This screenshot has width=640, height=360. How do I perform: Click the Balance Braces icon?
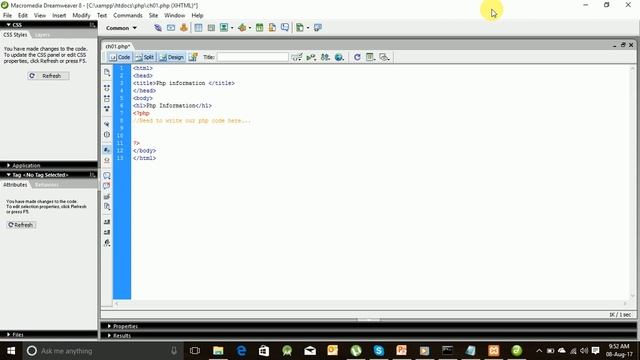[107, 135]
